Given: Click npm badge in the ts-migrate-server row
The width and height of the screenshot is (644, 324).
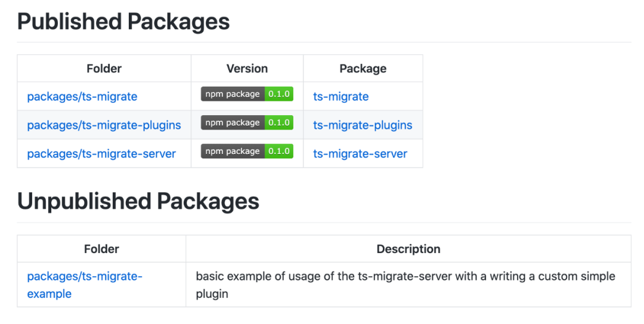Looking at the screenshot, I should coord(247,151).
